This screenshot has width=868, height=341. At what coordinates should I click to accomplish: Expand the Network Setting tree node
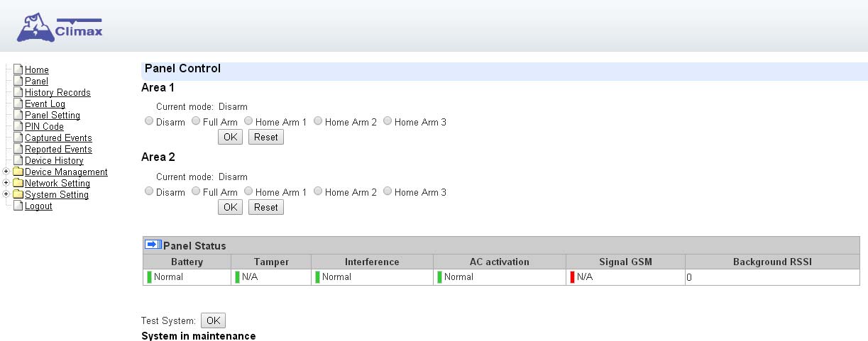pyautogui.click(x=6, y=183)
